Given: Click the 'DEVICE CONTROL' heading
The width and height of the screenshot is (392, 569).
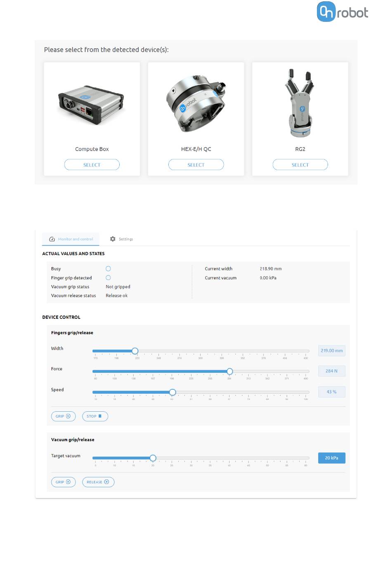Looking at the screenshot, I should [61, 317].
